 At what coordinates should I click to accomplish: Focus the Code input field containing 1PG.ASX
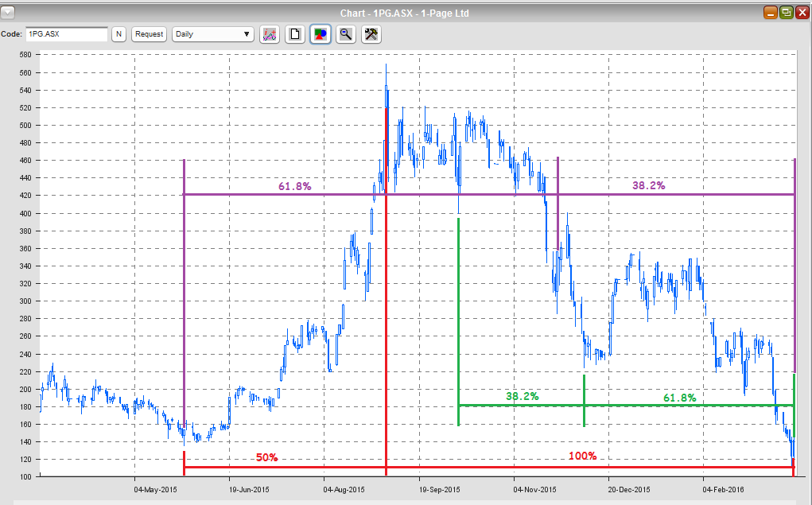tap(67, 34)
